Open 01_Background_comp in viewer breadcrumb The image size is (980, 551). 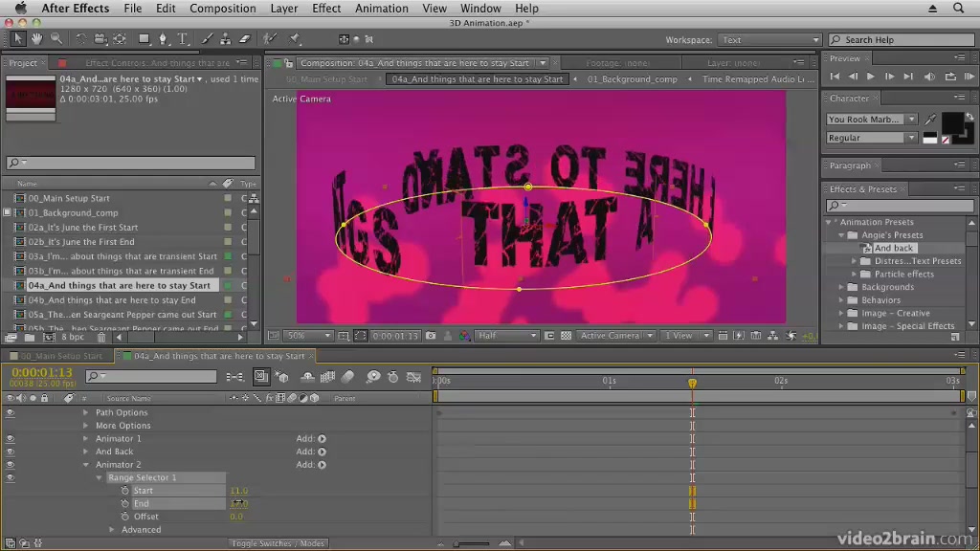pos(632,79)
